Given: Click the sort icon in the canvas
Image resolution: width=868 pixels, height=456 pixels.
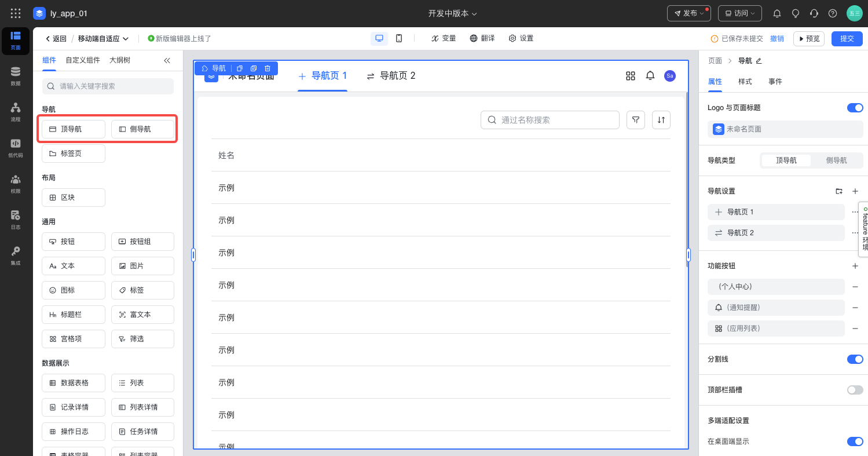Looking at the screenshot, I should point(661,120).
